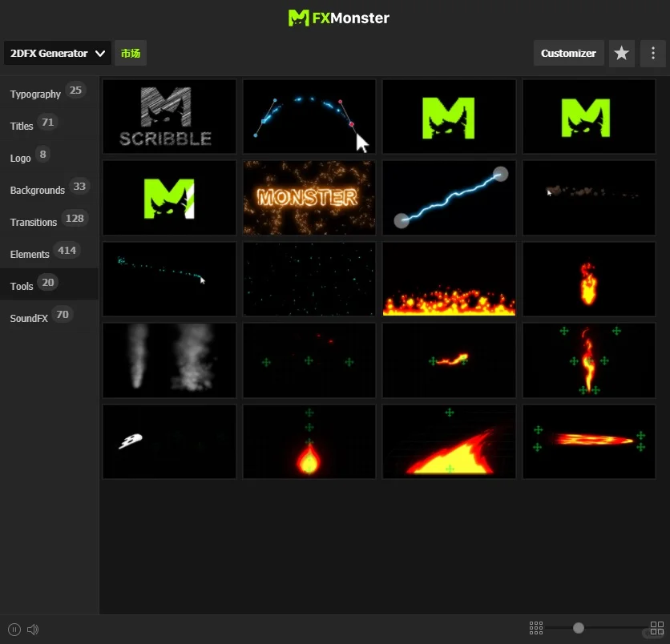Select the Backgrounds category
The width and height of the screenshot is (670, 644).
tap(49, 188)
